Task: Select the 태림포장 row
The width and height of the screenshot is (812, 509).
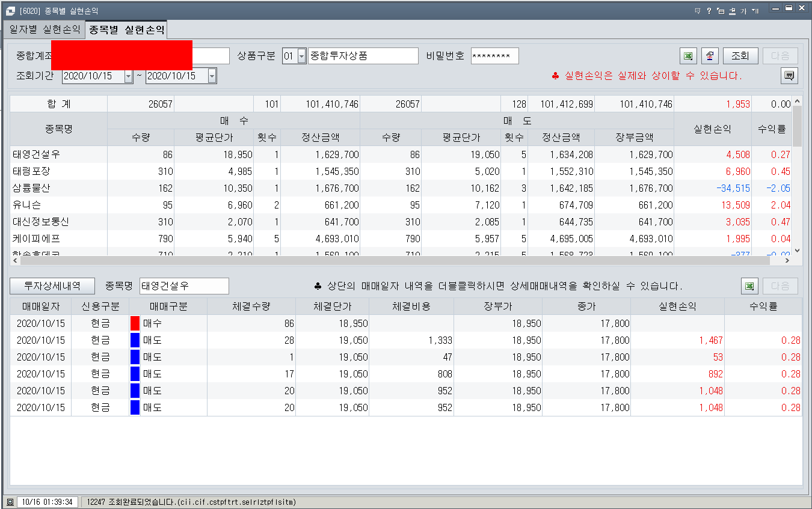Action: tap(401, 171)
